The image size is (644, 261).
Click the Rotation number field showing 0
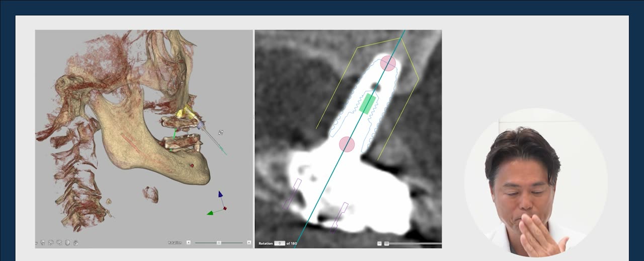pos(279,243)
